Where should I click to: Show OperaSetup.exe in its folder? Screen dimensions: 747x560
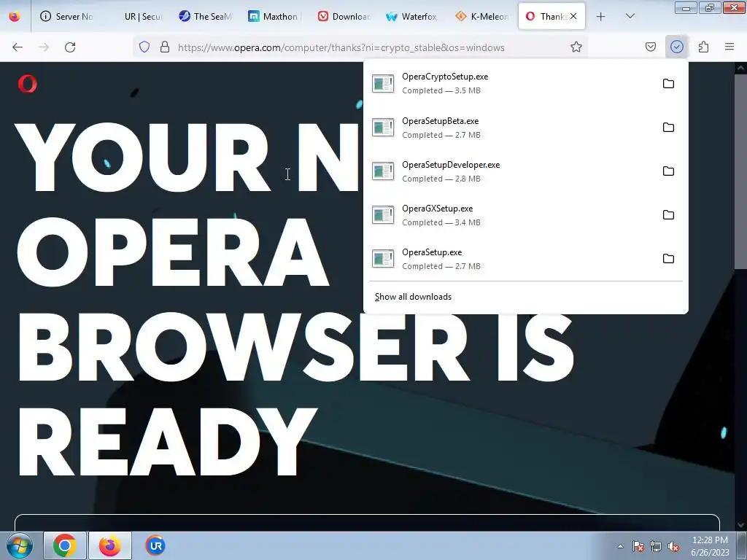[x=668, y=259]
